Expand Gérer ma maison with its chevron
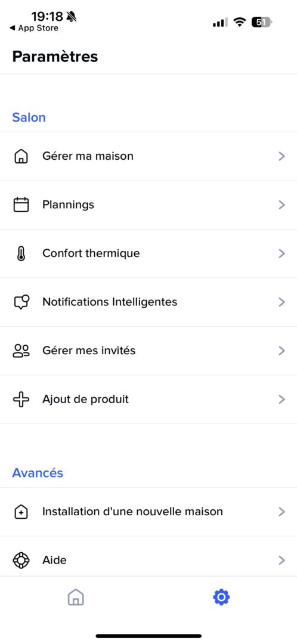Viewport: 297px width, 644px height. coord(282,156)
